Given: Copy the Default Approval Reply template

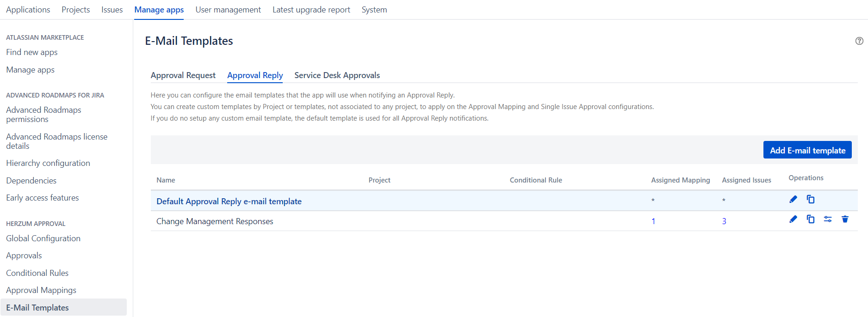Looking at the screenshot, I should point(811,199).
